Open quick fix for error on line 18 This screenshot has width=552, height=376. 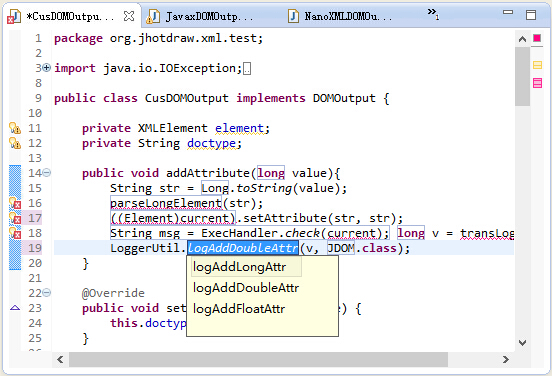tap(15, 233)
